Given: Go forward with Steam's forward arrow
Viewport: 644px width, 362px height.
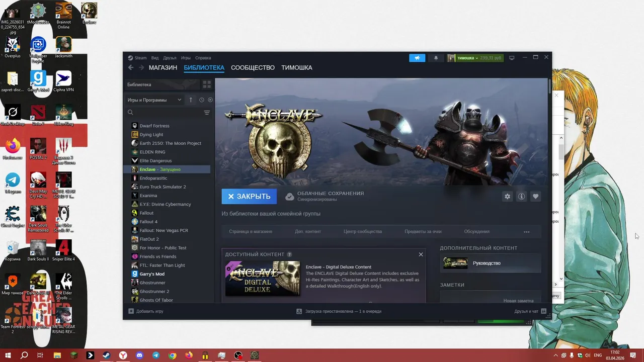Looking at the screenshot, I should pos(141,67).
